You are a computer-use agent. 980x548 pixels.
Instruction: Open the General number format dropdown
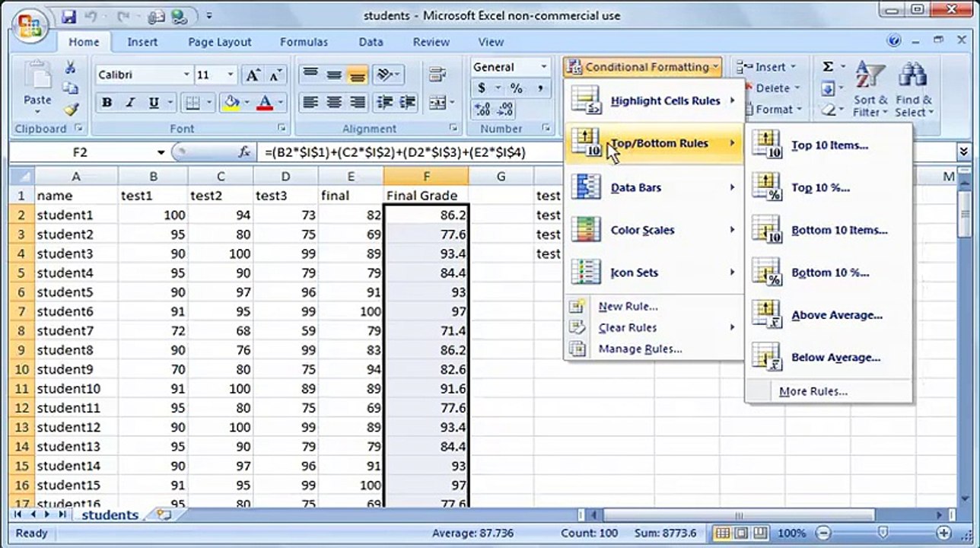coord(543,67)
